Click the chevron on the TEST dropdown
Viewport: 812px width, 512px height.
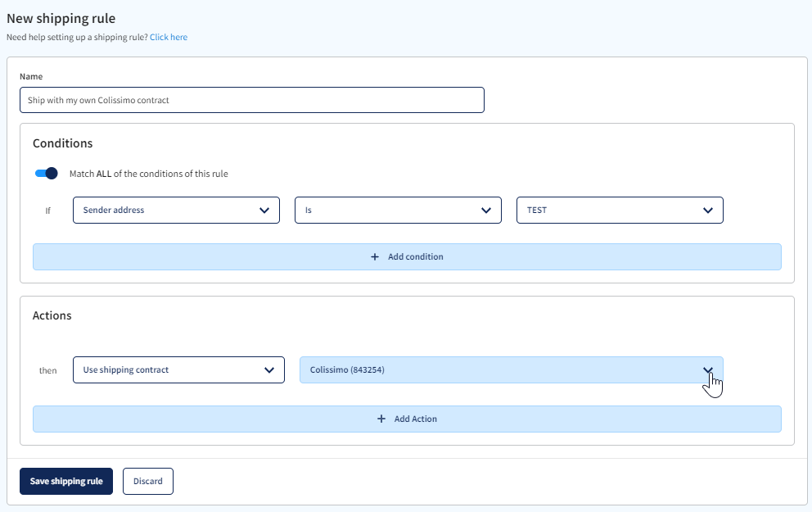click(x=709, y=210)
